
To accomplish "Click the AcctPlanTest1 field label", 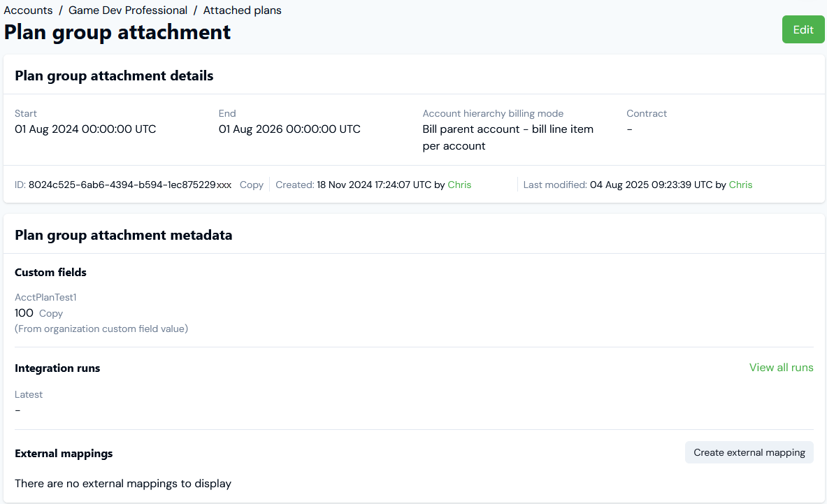I will click(45, 298).
